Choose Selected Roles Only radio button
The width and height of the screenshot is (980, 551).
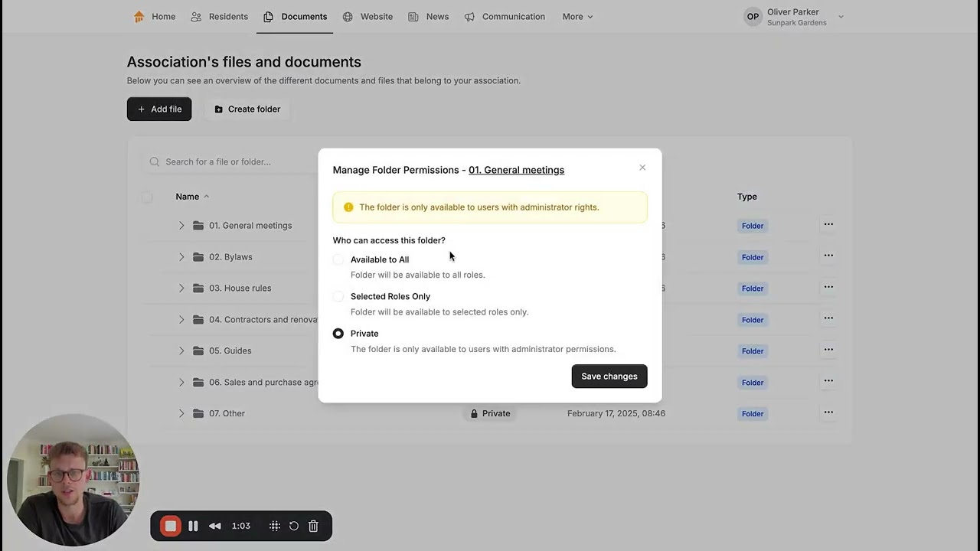[x=338, y=296]
